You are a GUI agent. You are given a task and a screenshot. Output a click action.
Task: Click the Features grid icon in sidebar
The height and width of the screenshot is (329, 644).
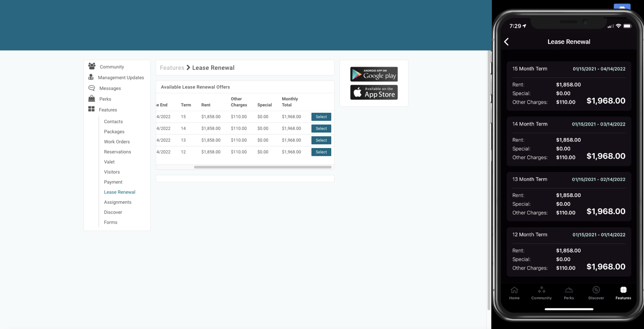92,109
